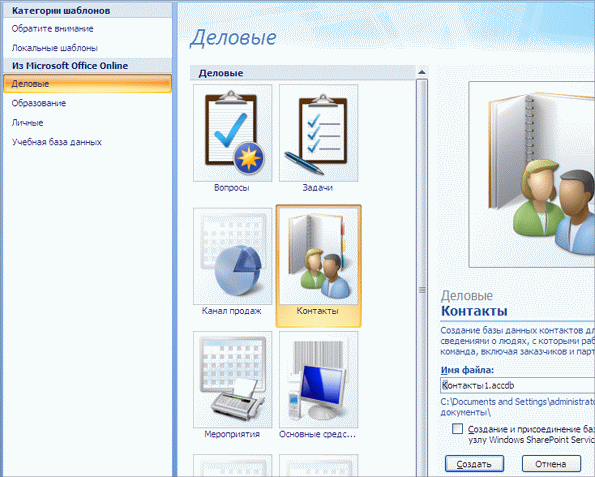Screen dimensions: 595x477
Task: Select the Деловые category
Action: [x=87, y=84]
